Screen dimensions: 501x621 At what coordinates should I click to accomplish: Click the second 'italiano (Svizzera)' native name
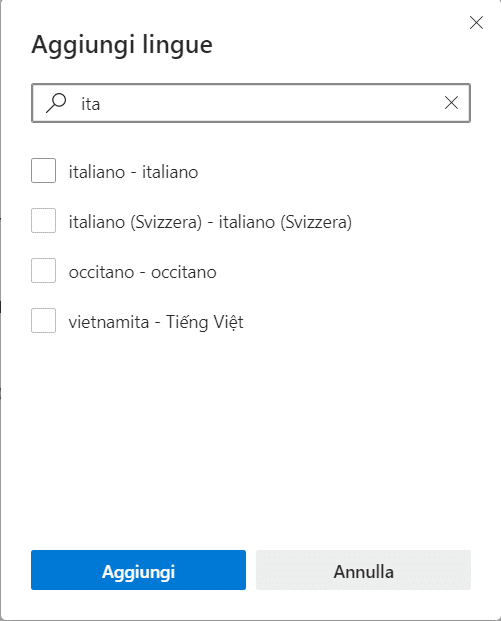pyautogui.click(x=285, y=222)
